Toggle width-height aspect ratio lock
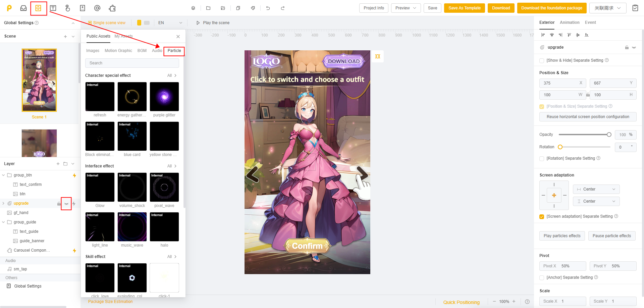The image size is (644, 308). coord(588,95)
